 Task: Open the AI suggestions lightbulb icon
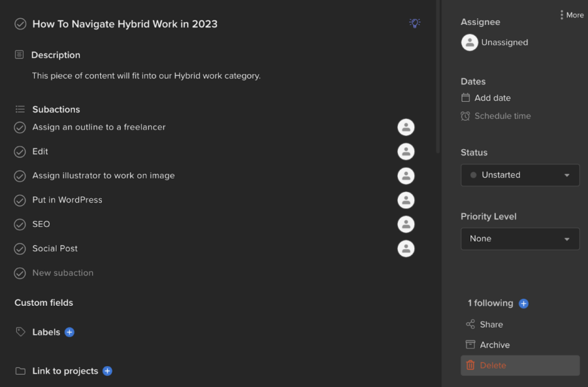(x=414, y=23)
